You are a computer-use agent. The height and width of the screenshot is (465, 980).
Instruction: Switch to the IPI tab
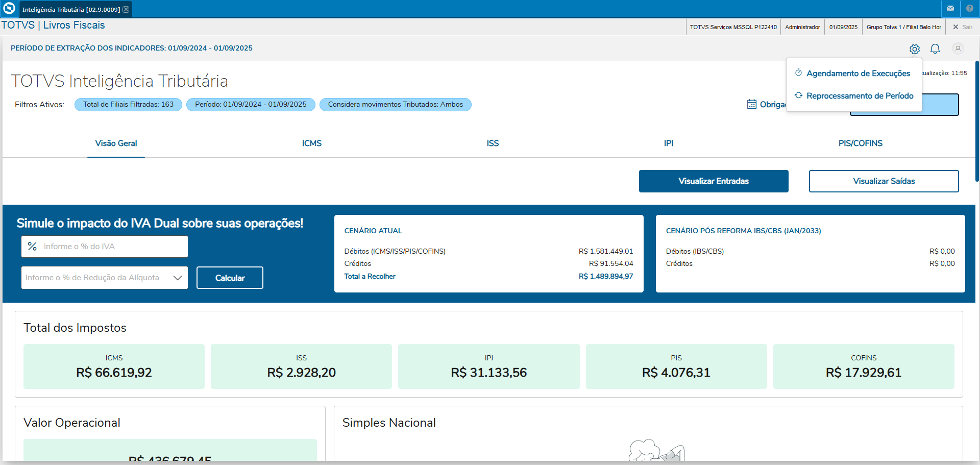(669, 143)
